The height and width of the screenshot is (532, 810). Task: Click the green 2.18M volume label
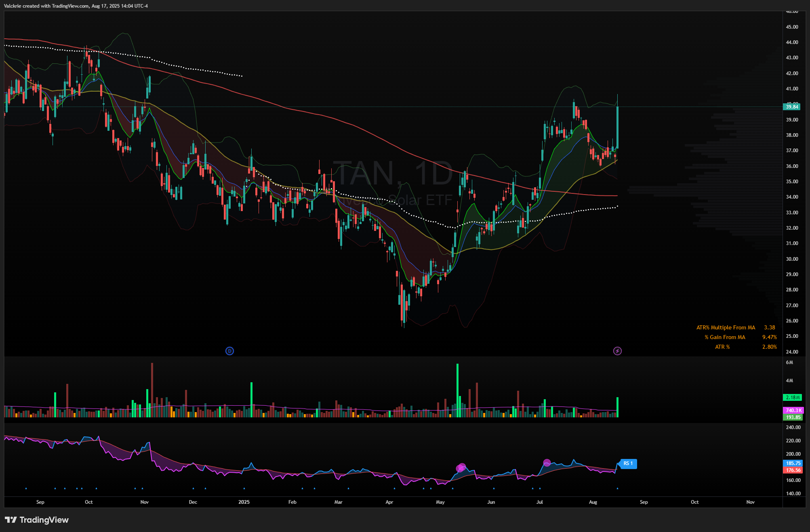(x=793, y=398)
